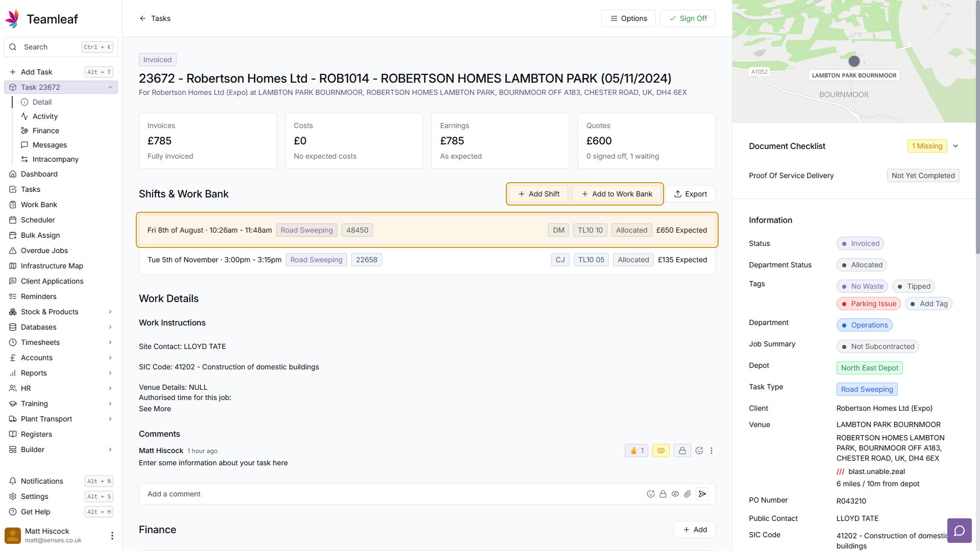Expand the Accounts submenu

tap(110, 358)
